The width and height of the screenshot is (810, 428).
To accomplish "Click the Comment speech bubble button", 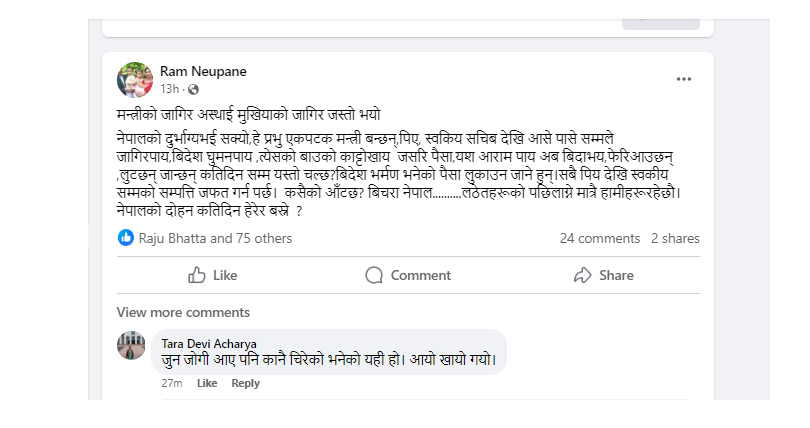I will 408,275.
